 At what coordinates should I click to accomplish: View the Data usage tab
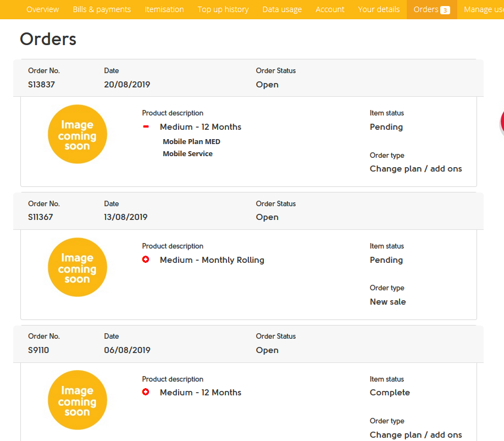pos(282,9)
